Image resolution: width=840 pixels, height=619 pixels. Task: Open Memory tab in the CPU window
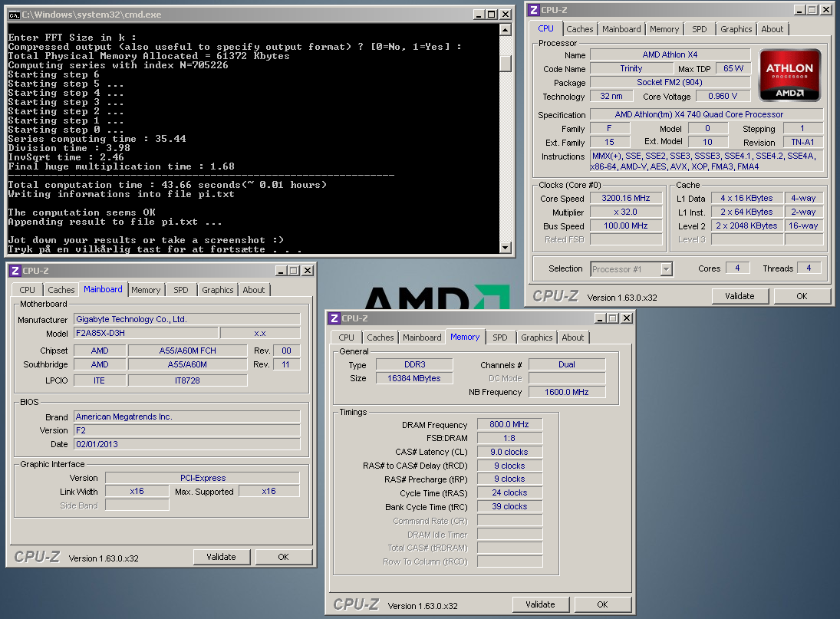point(664,29)
